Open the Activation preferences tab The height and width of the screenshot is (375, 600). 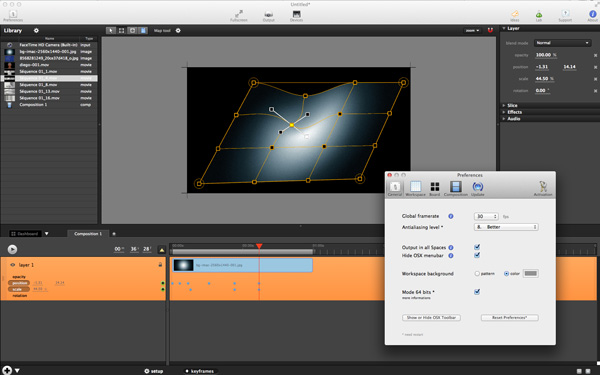(543, 188)
